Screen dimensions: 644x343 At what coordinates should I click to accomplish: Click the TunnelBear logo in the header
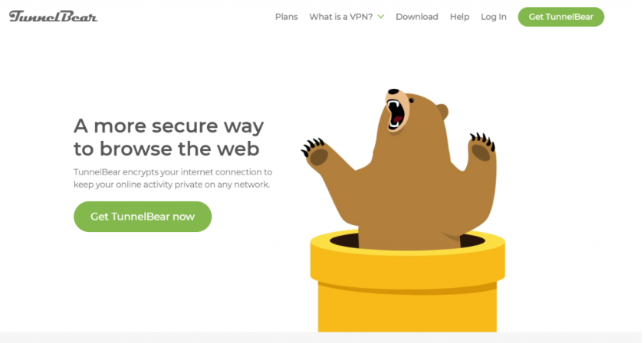click(54, 16)
